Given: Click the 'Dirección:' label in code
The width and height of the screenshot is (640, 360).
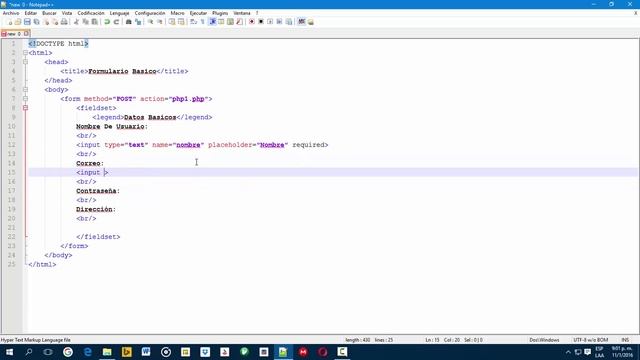Looking at the screenshot, I should click(96, 209).
